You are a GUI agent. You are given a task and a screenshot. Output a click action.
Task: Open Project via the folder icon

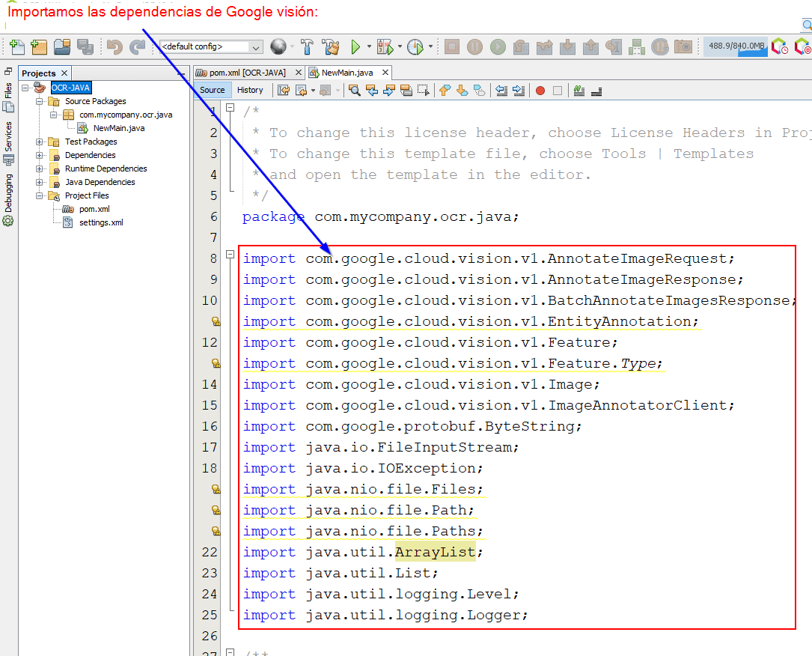coord(62,47)
